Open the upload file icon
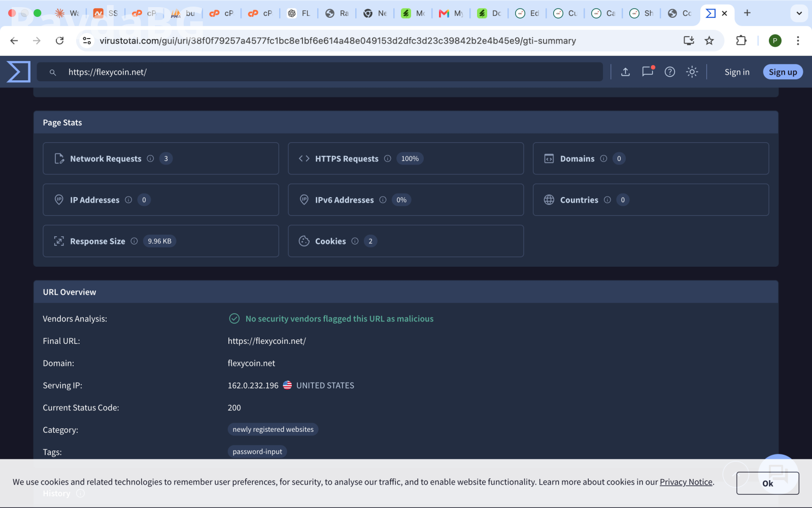The image size is (812, 508). (625, 72)
